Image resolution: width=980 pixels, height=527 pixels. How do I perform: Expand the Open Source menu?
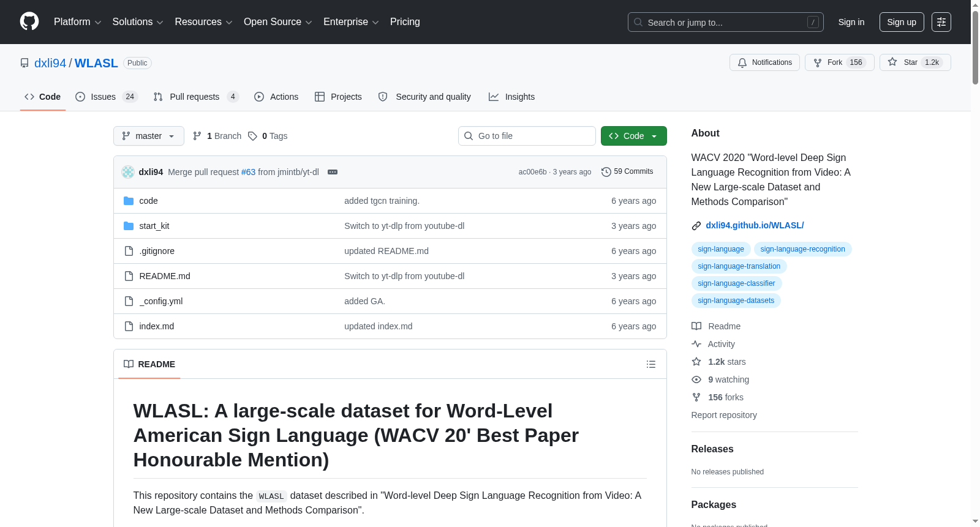click(278, 22)
